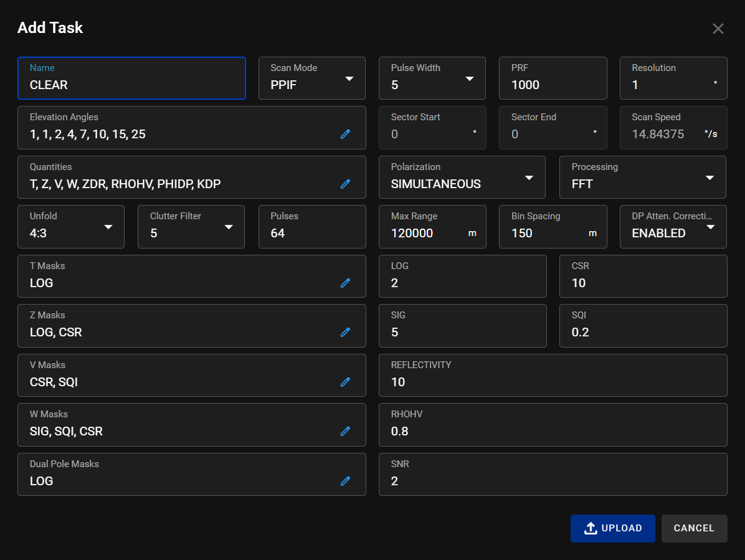The width and height of the screenshot is (745, 560).
Task: Open the Polarization dropdown
Action: (462, 178)
